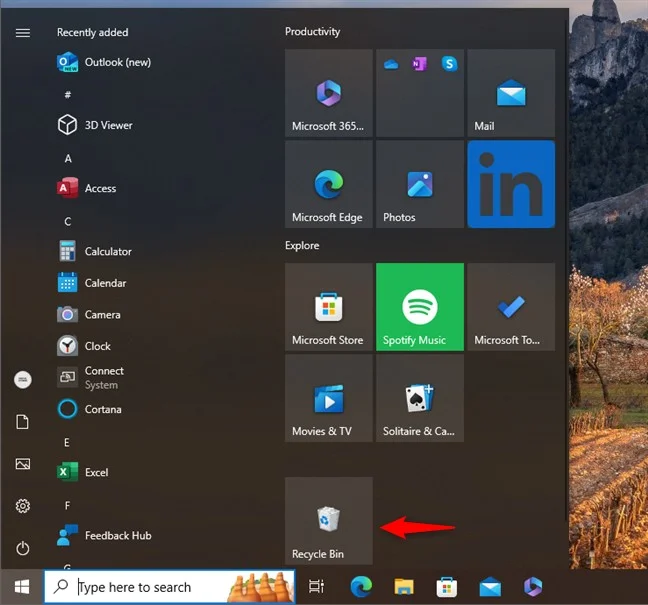Image resolution: width=648 pixels, height=605 pixels.
Task: Open the Microsoft Store tile
Action: [x=329, y=307]
